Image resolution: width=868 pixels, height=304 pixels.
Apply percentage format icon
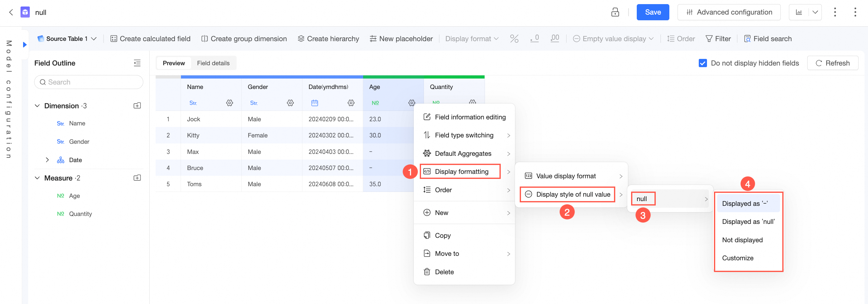pyautogui.click(x=514, y=39)
